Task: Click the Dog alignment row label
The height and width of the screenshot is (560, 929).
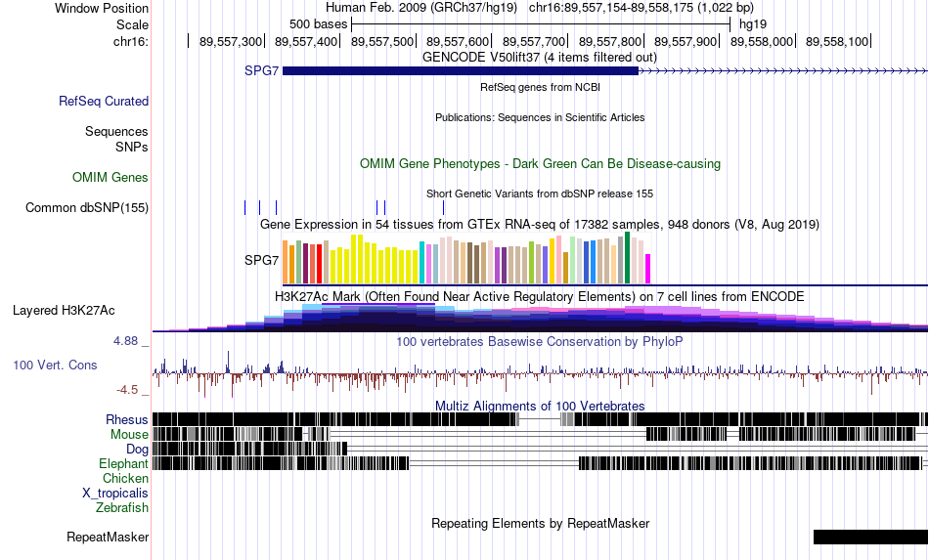Action: point(137,450)
